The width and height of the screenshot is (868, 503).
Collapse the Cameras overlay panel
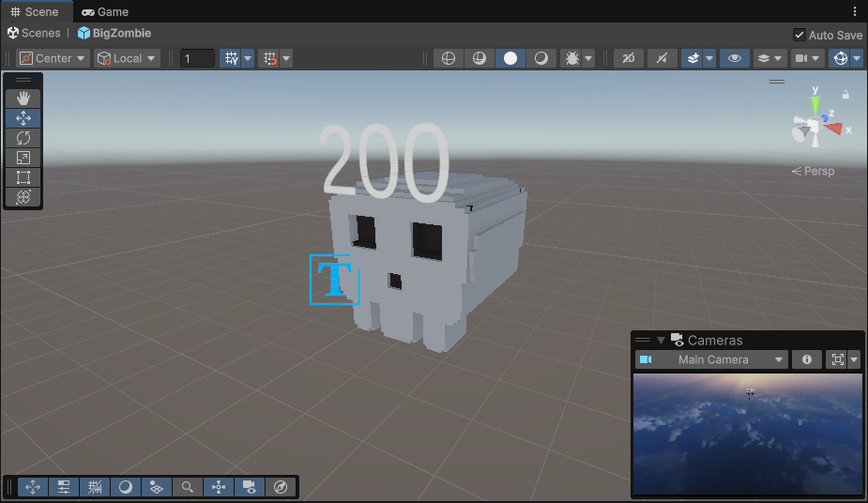661,340
